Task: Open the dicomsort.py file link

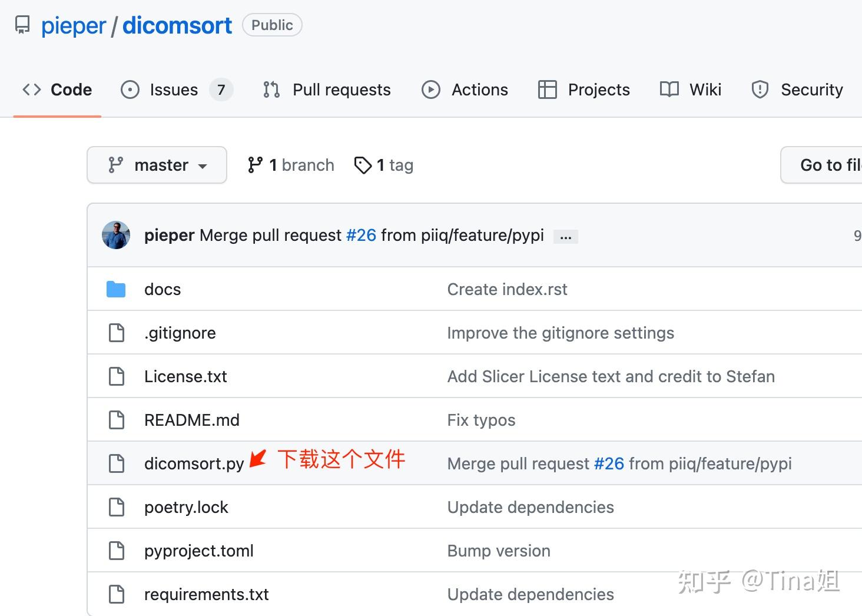Action: tap(194, 463)
